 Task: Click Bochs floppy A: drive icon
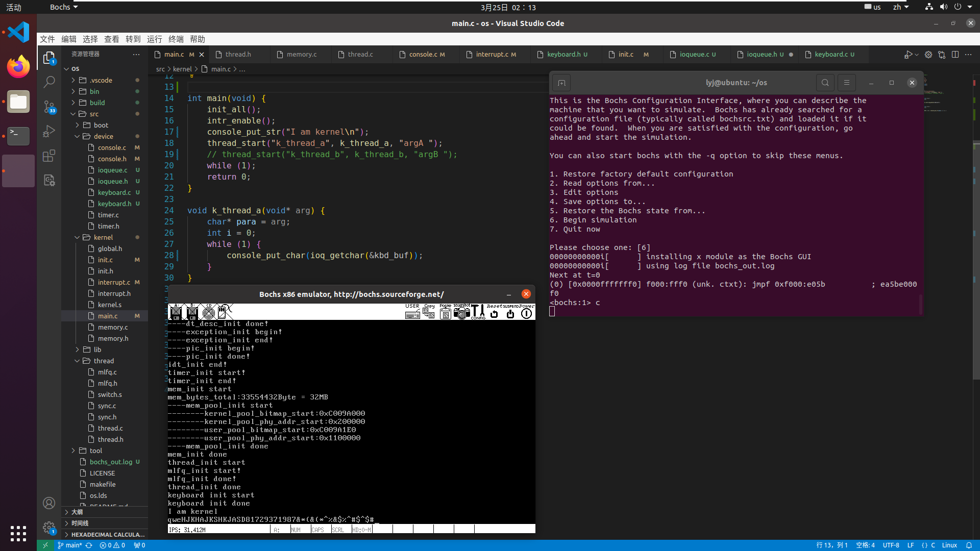pyautogui.click(x=176, y=311)
